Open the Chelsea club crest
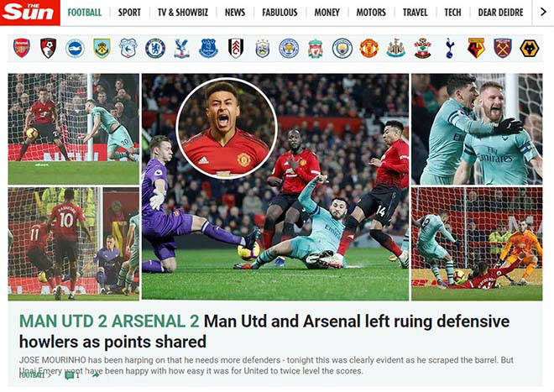This screenshot has height=392, width=554. tap(155, 49)
